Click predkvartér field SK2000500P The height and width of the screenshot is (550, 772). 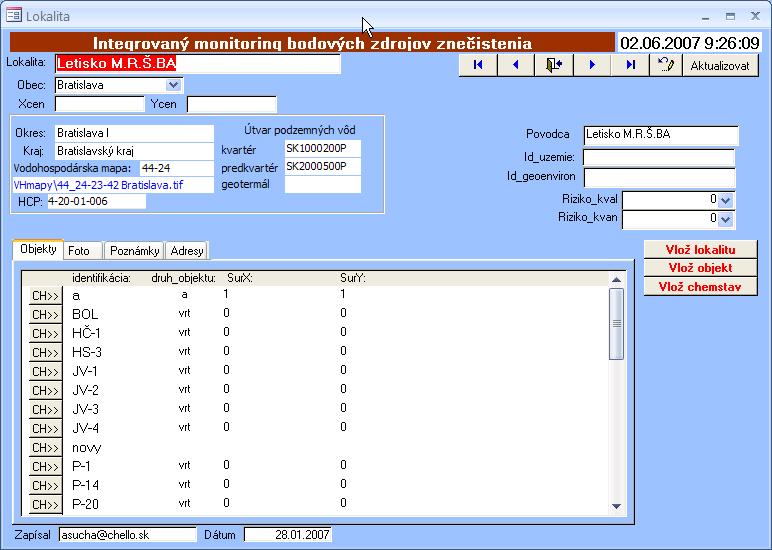[322, 166]
